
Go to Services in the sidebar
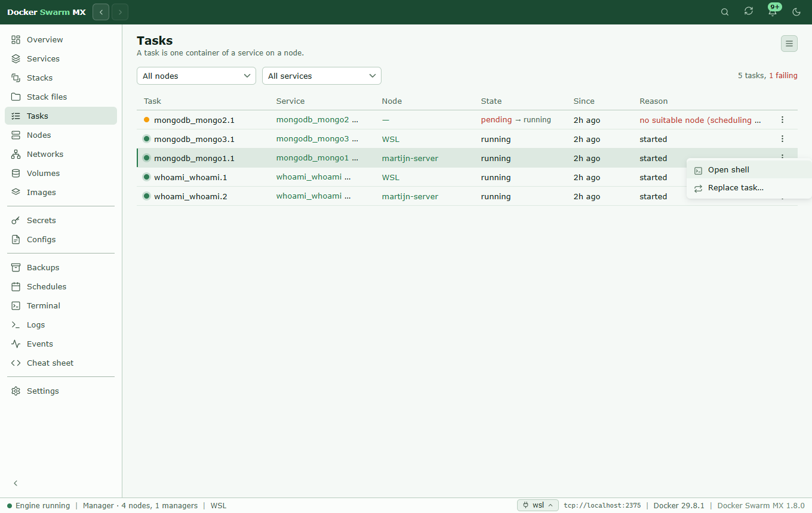tap(60, 58)
